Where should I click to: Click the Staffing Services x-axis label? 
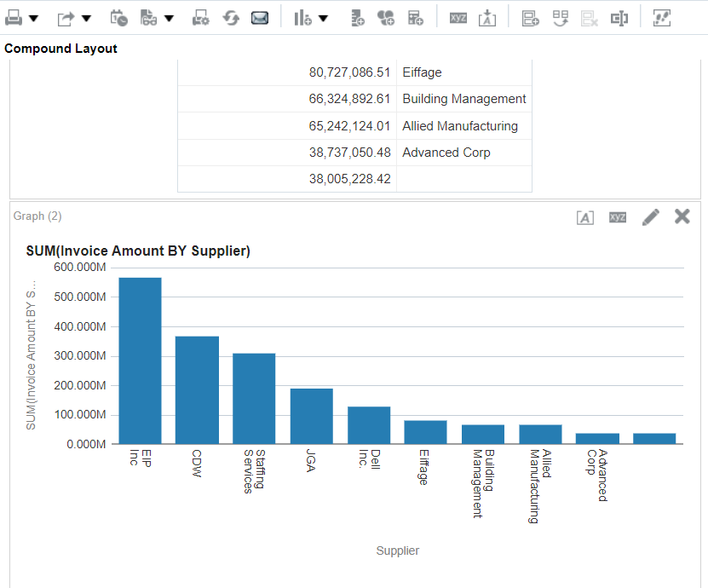pos(254,471)
